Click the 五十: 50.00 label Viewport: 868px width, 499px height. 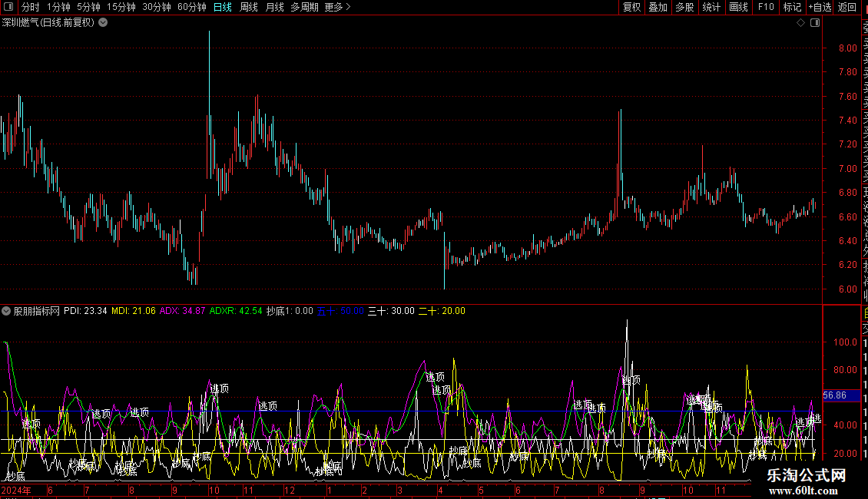point(340,311)
